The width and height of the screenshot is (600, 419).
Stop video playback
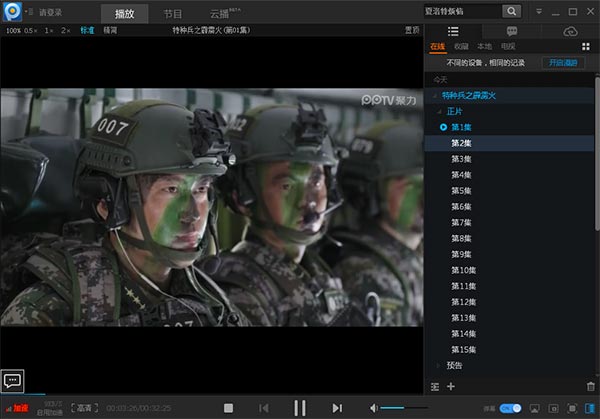pyautogui.click(x=228, y=408)
